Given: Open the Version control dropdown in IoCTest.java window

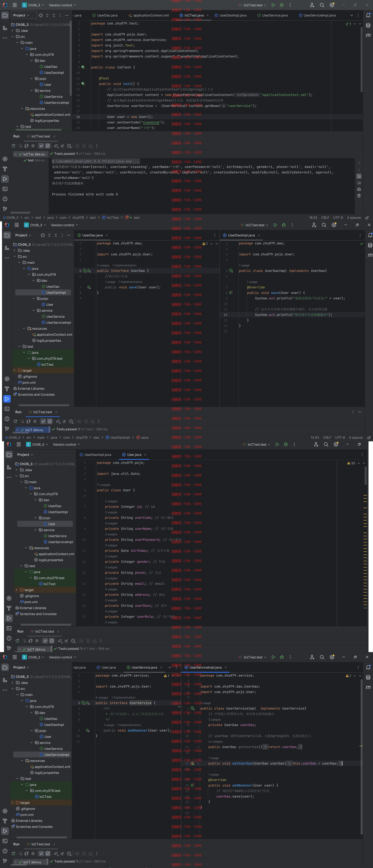Looking at the screenshot, I should 62,5.
